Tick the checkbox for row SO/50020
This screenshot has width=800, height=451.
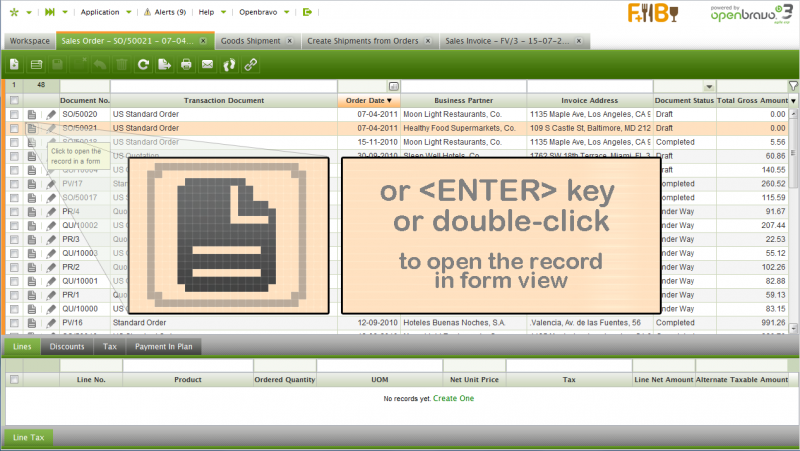(14, 115)
